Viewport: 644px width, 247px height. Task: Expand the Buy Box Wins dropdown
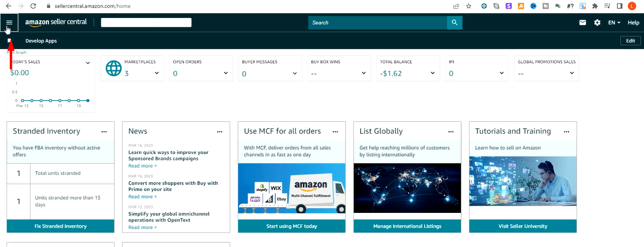[364, 73]
